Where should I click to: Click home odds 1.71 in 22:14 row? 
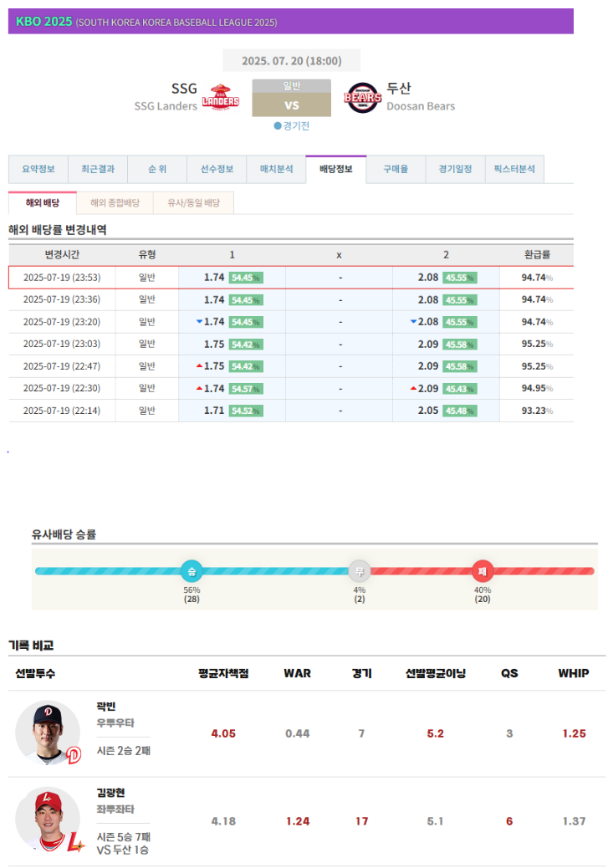pyautogui.click(x=214, y=411)
